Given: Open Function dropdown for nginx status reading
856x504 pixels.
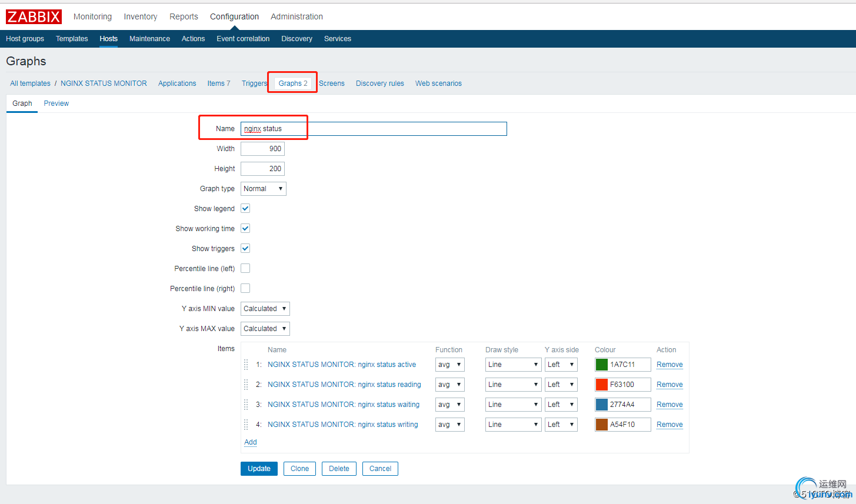Looking at the screenshot, I should (450, 385).
